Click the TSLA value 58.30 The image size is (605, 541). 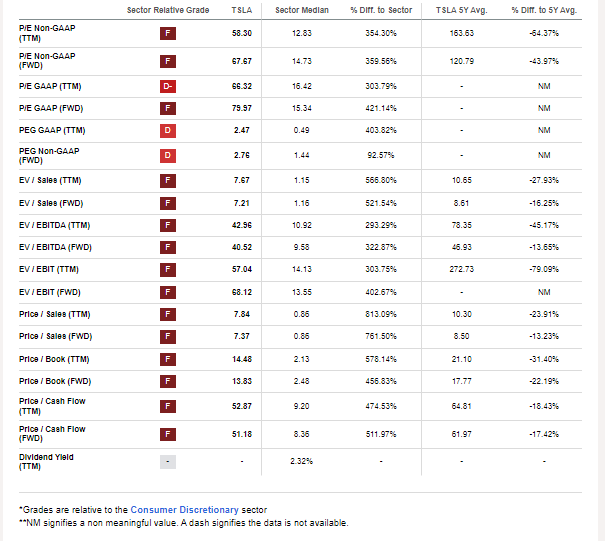[x=242, y=34]
